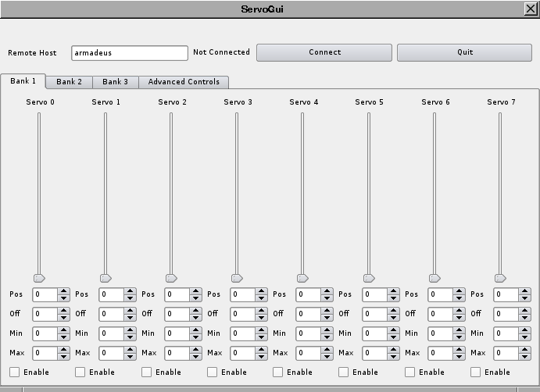540x392 pixels.
Task: Toggle the Enable checkbox for Servo 3
Action: 213,372
